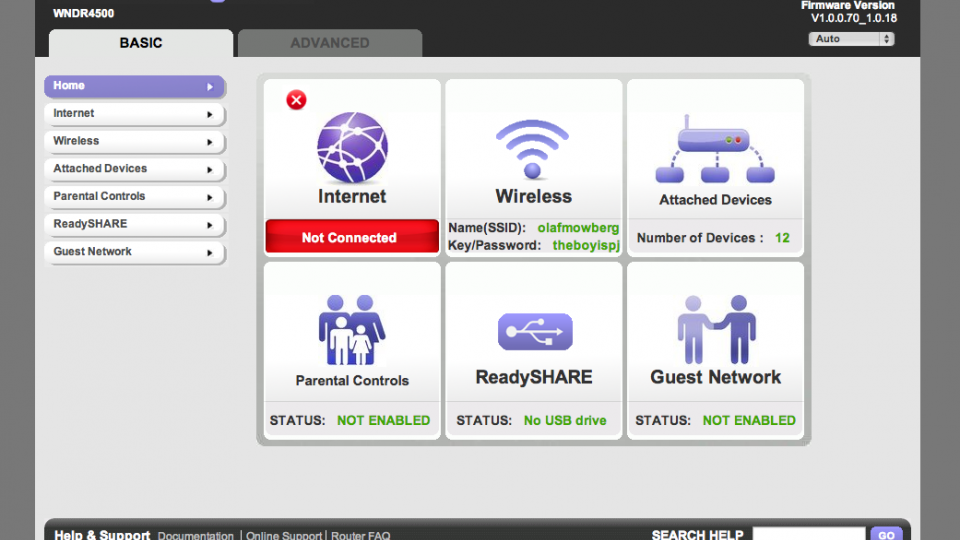This screenshot has width=960, height=540.
Task: Open the Online Support link
Action: point(283,535)
